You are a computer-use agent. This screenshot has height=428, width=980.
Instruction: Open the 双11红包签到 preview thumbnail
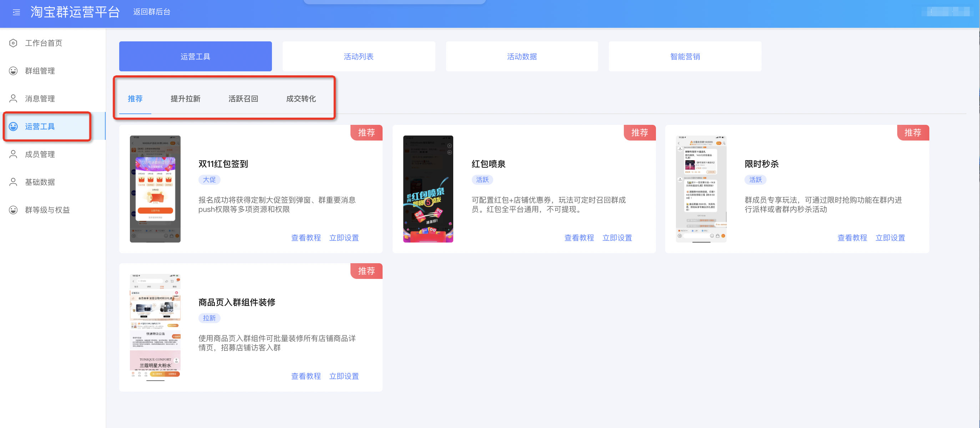click(155, 189)
